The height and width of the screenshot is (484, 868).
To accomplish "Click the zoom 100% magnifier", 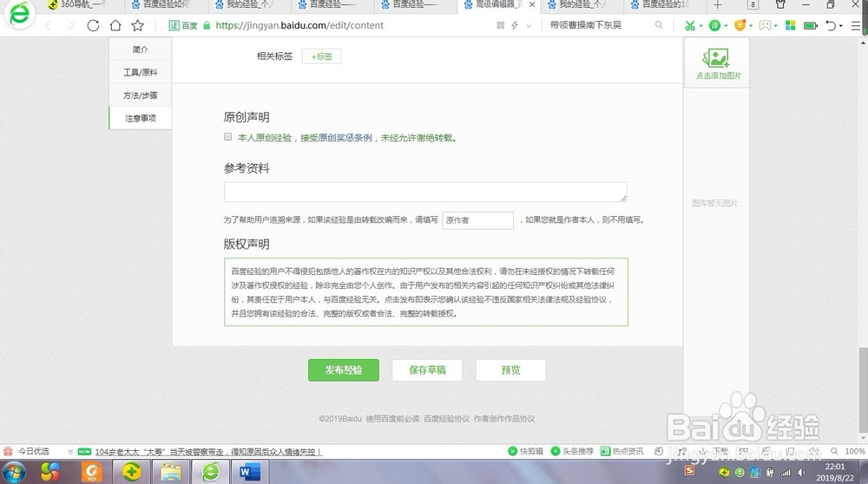I will (x=833, y=451).
